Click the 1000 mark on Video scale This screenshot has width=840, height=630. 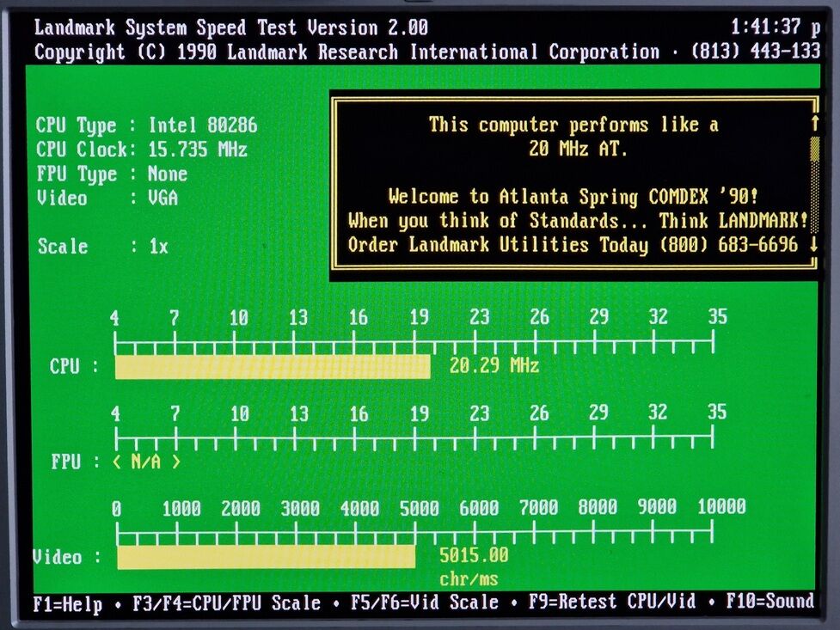pos(181,509)
